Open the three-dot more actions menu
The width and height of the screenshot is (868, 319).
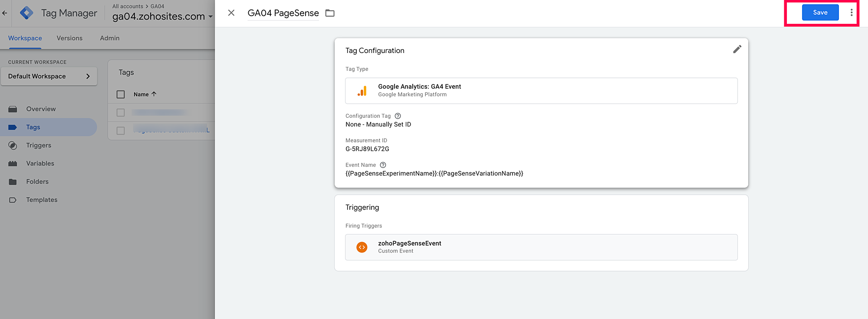coord(851,13)
